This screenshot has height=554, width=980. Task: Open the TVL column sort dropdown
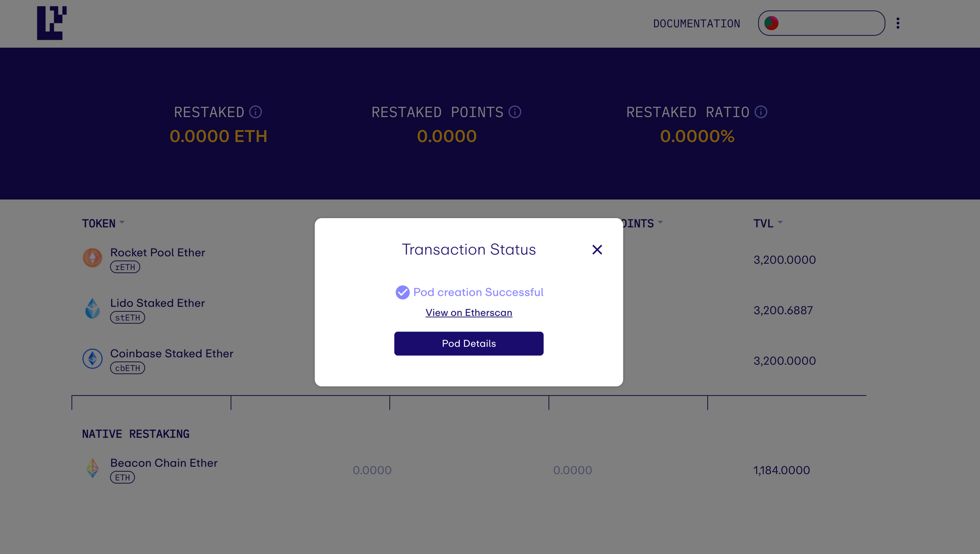pos(781,223)
